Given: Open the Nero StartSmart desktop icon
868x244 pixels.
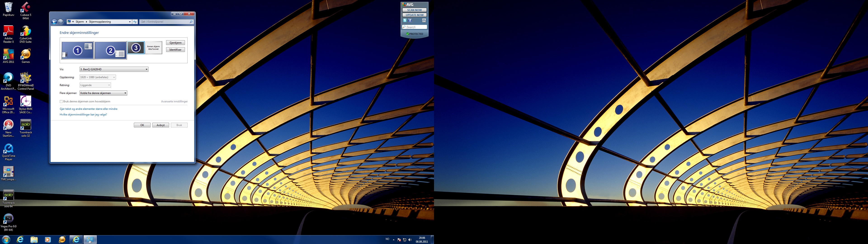Looking at the screenshot, I should 8,128.
